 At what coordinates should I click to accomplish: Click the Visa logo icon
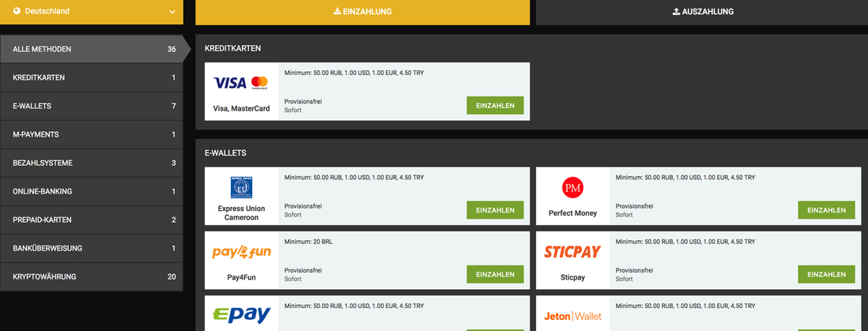[230, 83]
